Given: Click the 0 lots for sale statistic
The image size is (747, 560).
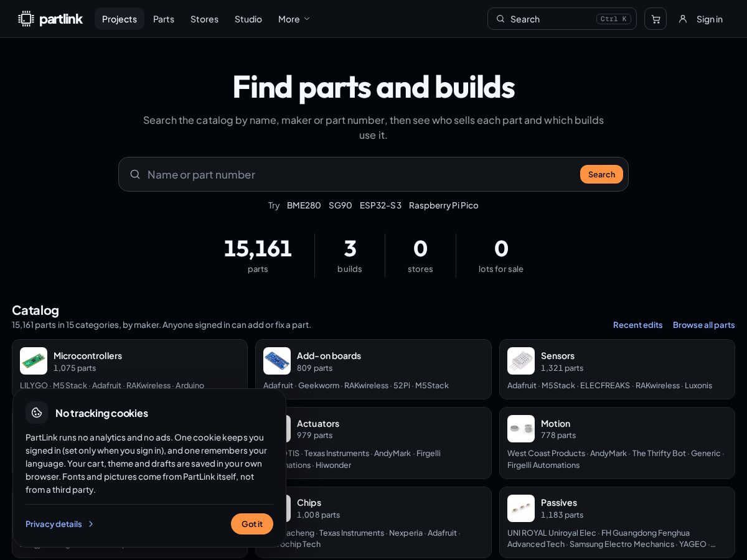Looking at the screenshot, I should click(501, 255).
